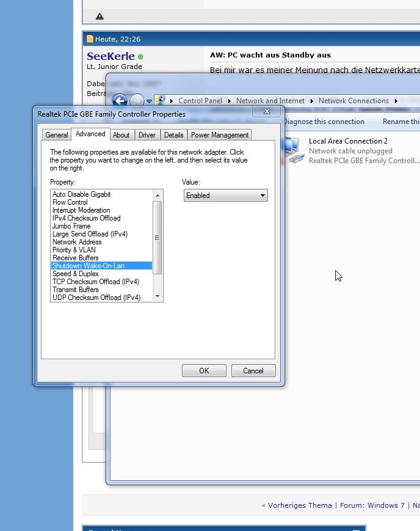Open the Value dropdown showing Enabled
Screen dimensions: 420x531
(226, 196)
